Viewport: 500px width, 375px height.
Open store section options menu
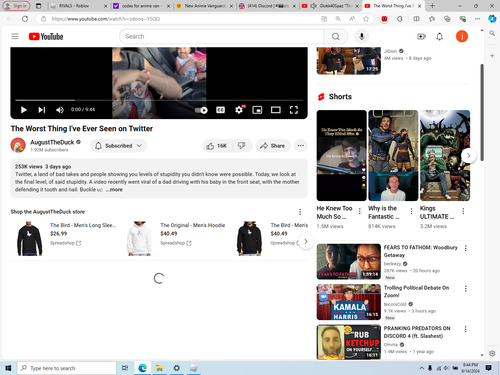(300, 212)
